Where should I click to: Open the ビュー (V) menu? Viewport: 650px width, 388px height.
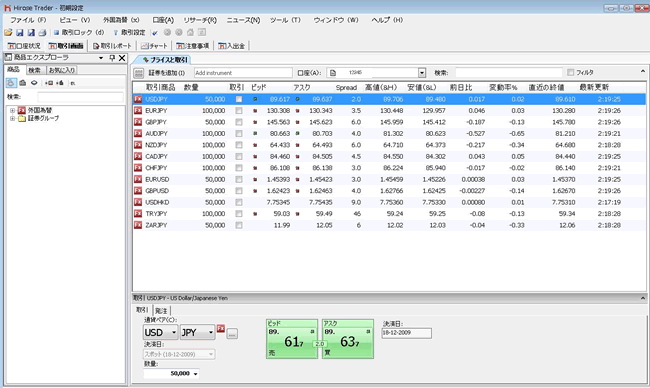tap(75, 20)
